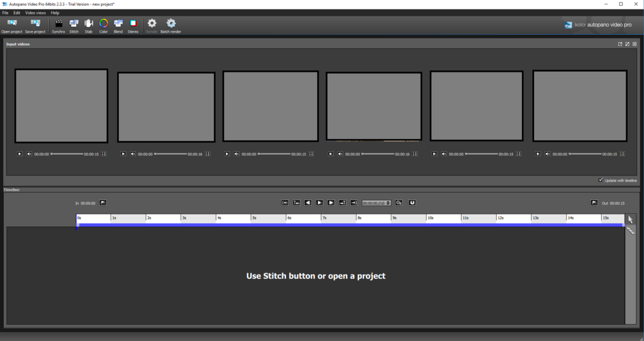This screenshot has width=644, height=341.
Task: Open a project from the toolbar
Action: tap(12, 26)
